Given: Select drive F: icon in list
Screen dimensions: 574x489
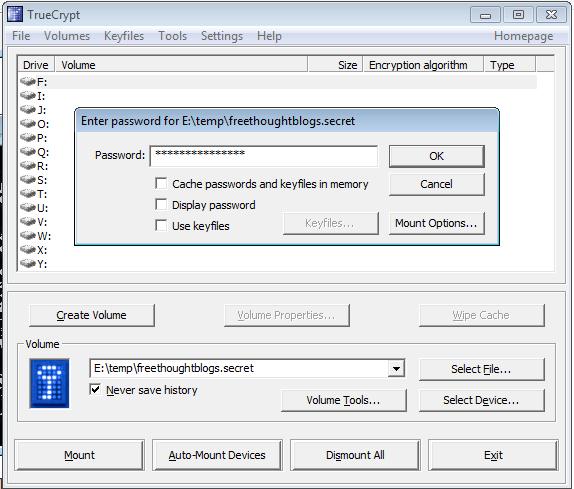Looking at the screenshot, I should (28, 81).
